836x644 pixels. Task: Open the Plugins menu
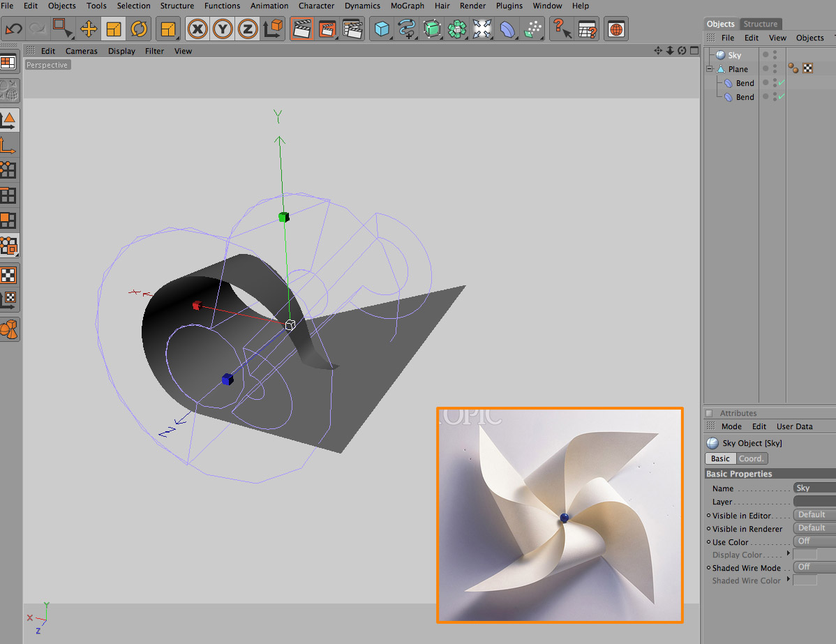pyautogui.click(x=509, y=6)
